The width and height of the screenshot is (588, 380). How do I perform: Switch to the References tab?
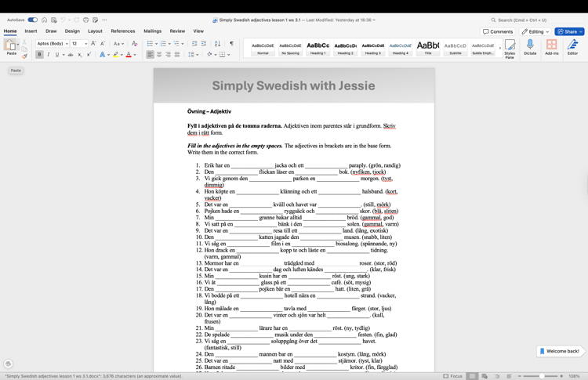[122, 31]
